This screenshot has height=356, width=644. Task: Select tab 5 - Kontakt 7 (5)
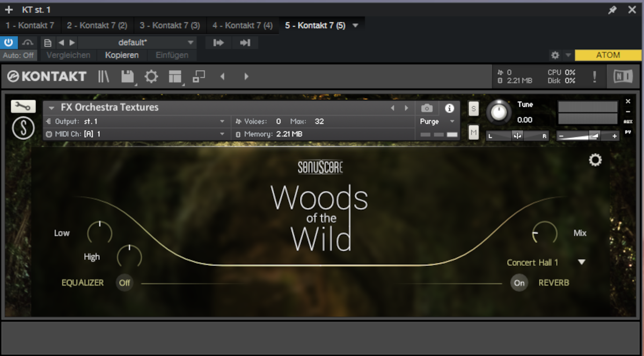[x=315, y=25]
